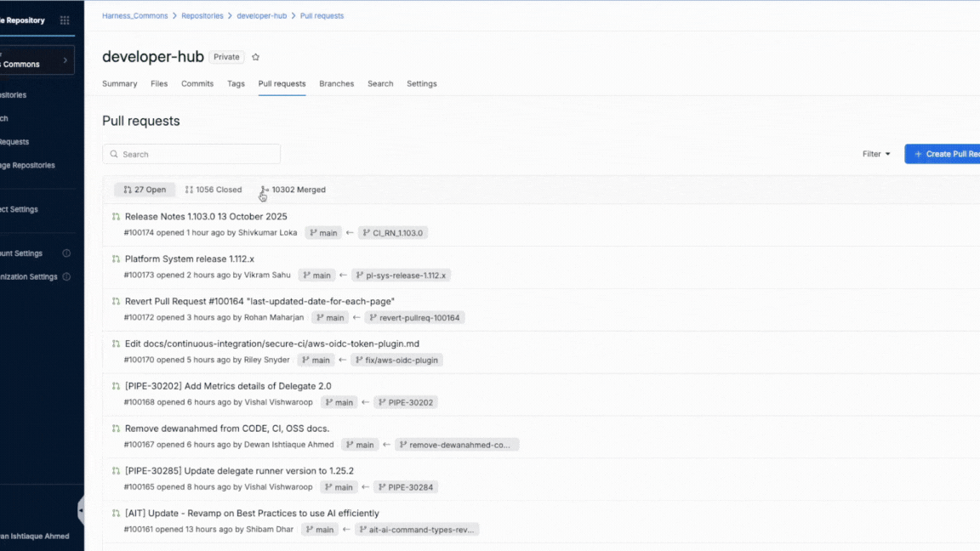Image resolution: width=980 pixels, height=551 pixels.
Task: Open the module switcher grid icon
Action: coord(65,20)
